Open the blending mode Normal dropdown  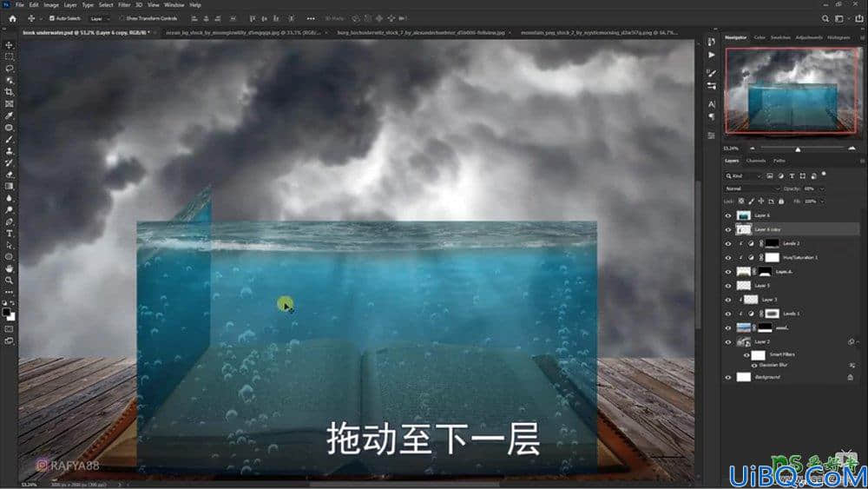coord(752,188)
